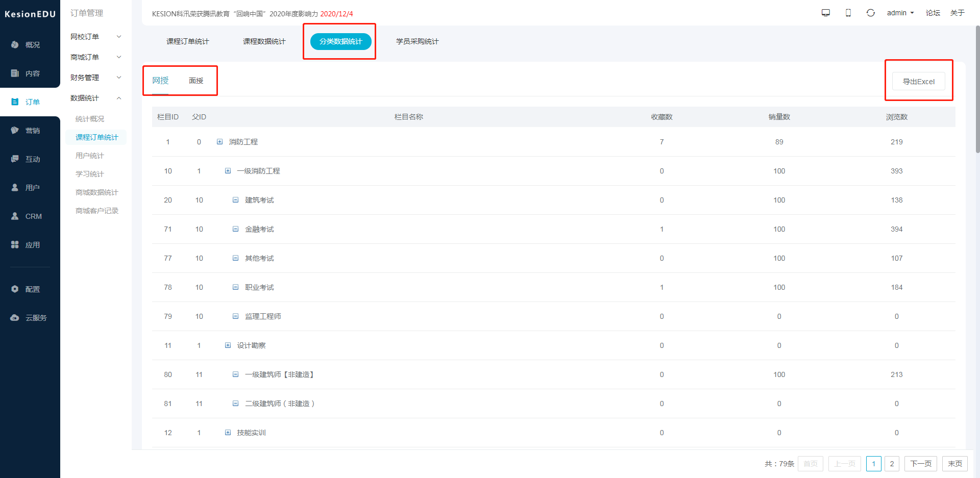Collapse the 金融考试 row toggle
Image resolution: width=980 pixels, height=478 pixels.
(x=235, y=229)
